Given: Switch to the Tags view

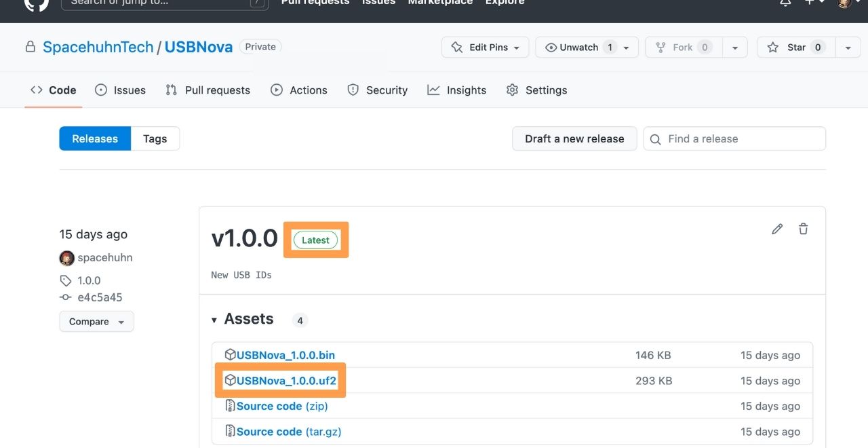Looking at the screenshot, I should (x=155, y=138).
